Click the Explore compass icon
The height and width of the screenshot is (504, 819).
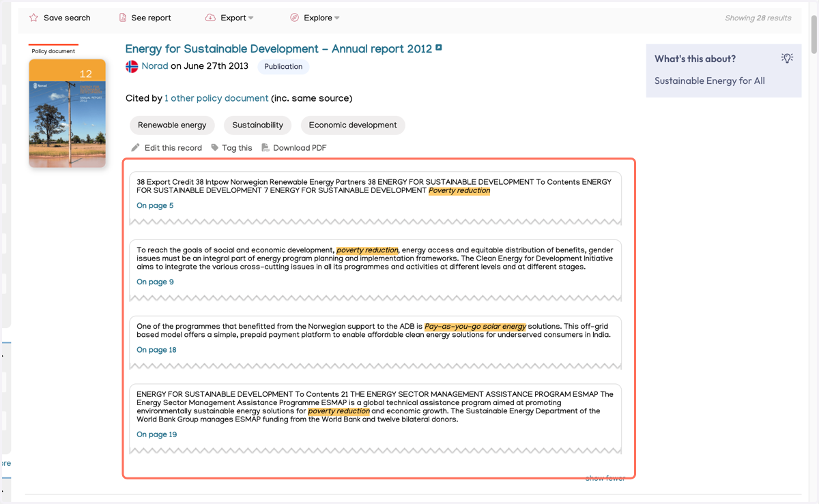(x=294, y=18)
